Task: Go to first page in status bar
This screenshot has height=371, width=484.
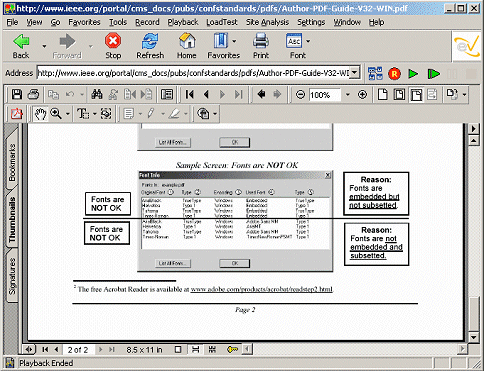Action: pyautogui.click(x=45, y=349)
